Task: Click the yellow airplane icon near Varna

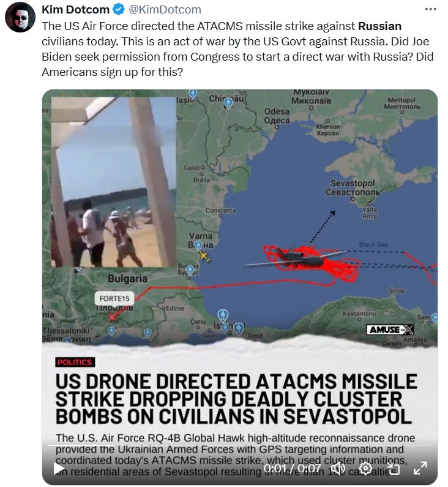Action: (x=204, y=257)
